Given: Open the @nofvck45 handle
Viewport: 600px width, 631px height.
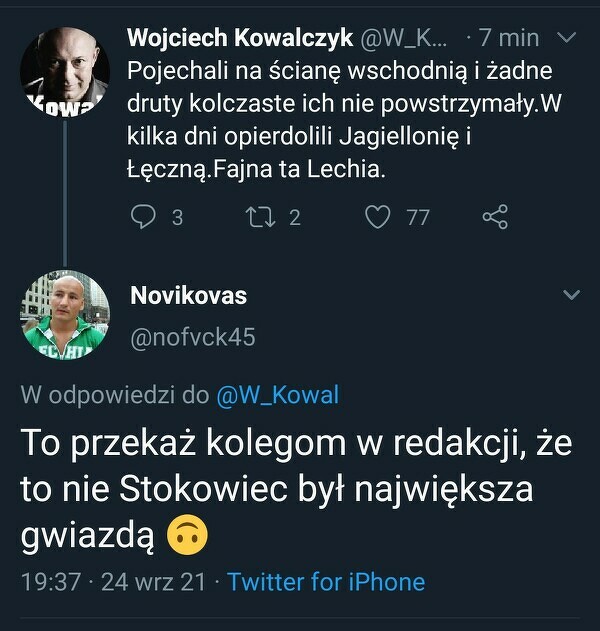Looking at the screenshot, I should pyautogui.click(x=192, y=338).
